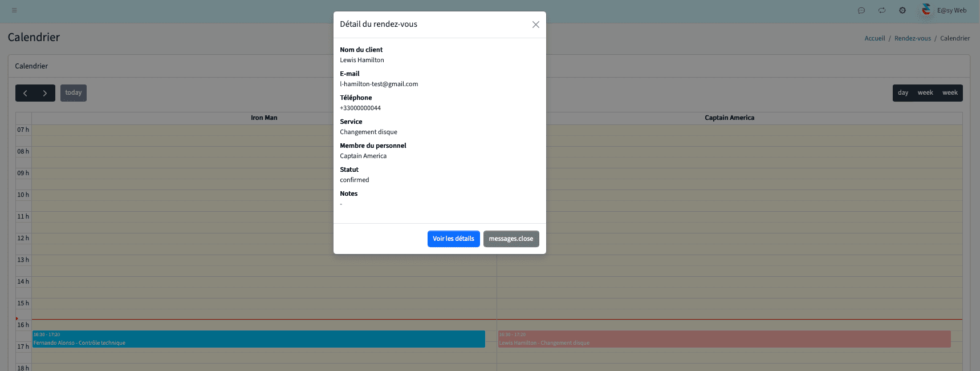Open Lewis Hamilton Changement disque appointment

click(724, 339)
